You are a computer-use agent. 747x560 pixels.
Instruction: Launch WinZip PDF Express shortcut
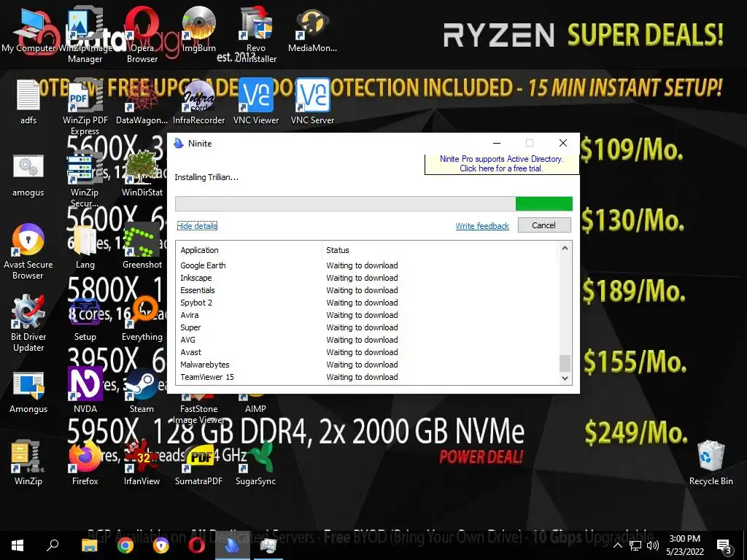(x=85, y=108)
